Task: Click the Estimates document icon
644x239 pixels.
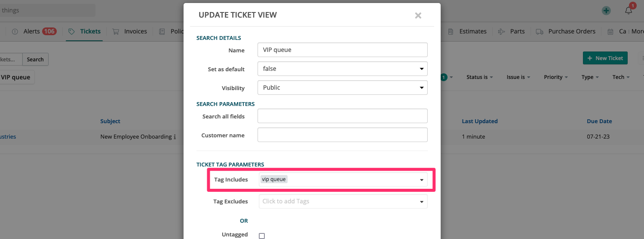Action: click(x=451, y=31)
